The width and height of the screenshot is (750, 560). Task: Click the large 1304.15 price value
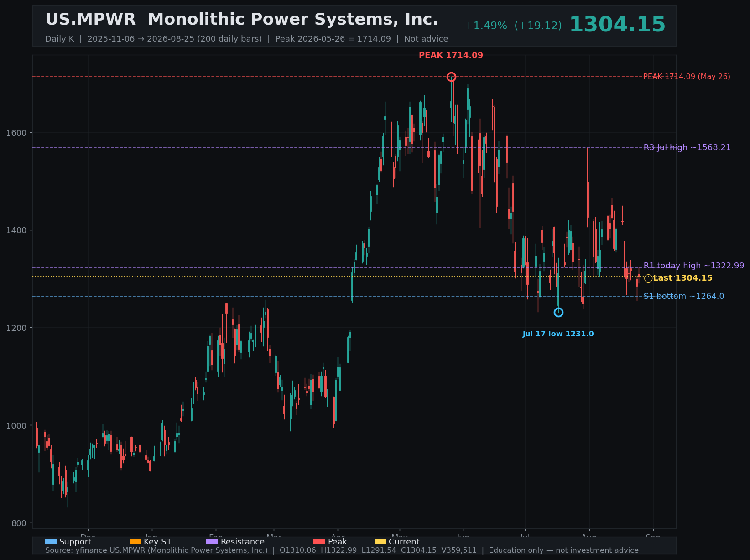(x=617, y=25)
